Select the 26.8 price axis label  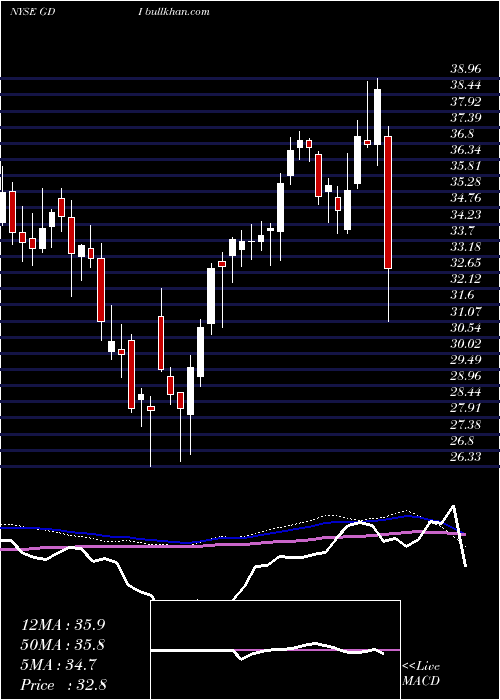click(x=462, y=441)
